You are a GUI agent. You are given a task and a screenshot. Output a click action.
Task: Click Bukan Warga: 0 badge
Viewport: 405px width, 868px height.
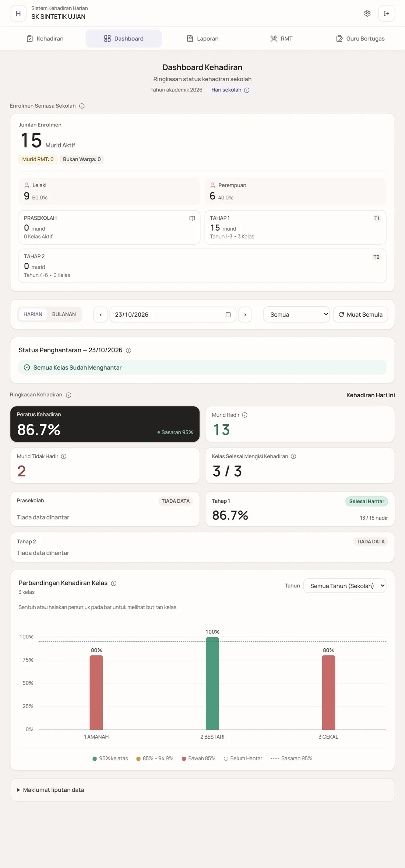pyautogui.click(x=82, y=159)
